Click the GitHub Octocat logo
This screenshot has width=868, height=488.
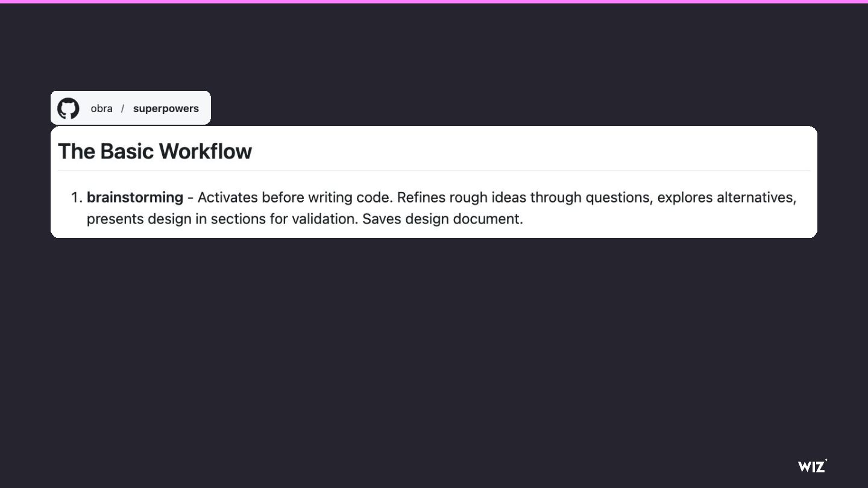(68, 108)
